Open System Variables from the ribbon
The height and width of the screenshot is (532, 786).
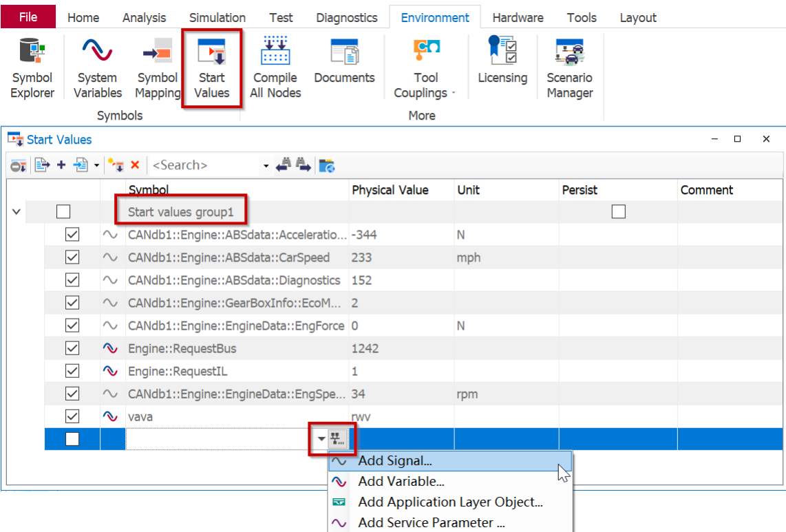(x=97, y=67)
